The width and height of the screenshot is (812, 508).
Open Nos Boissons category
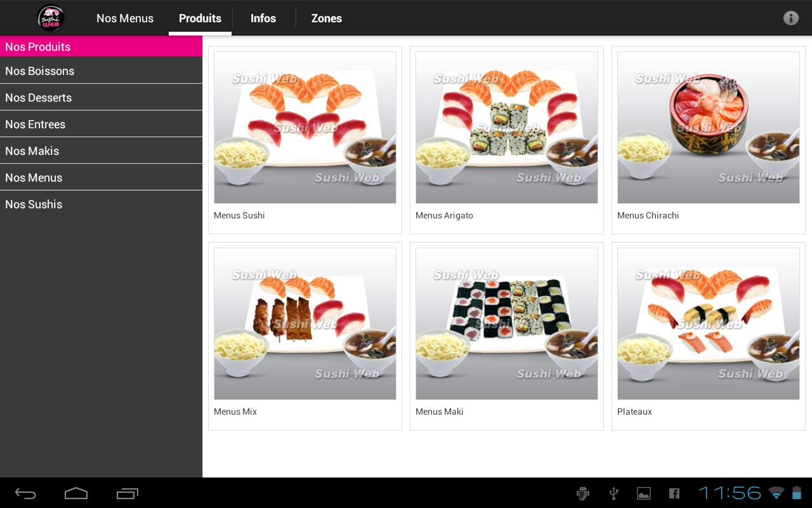tap(101, 70)
